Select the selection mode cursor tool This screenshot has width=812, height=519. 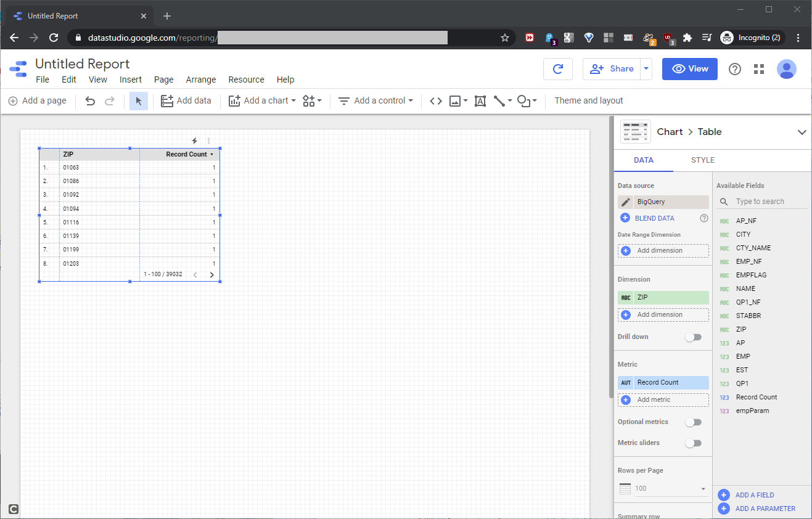coord(138,101)
